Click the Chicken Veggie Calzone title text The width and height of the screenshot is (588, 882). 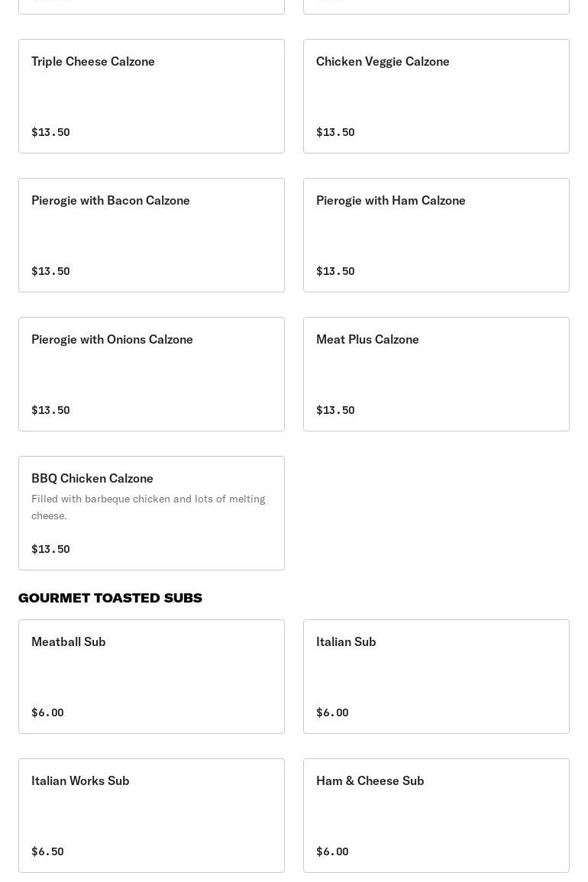click(383, 61)
